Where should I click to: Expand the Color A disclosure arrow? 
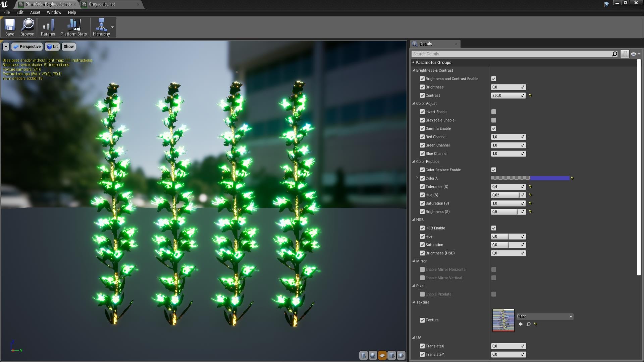417,178
